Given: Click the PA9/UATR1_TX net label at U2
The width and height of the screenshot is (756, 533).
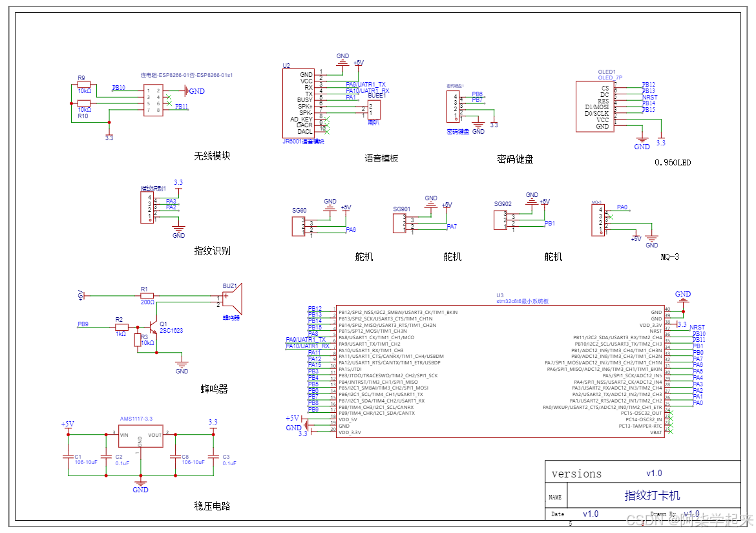Looking at the screenshot, I should (366, 85).
